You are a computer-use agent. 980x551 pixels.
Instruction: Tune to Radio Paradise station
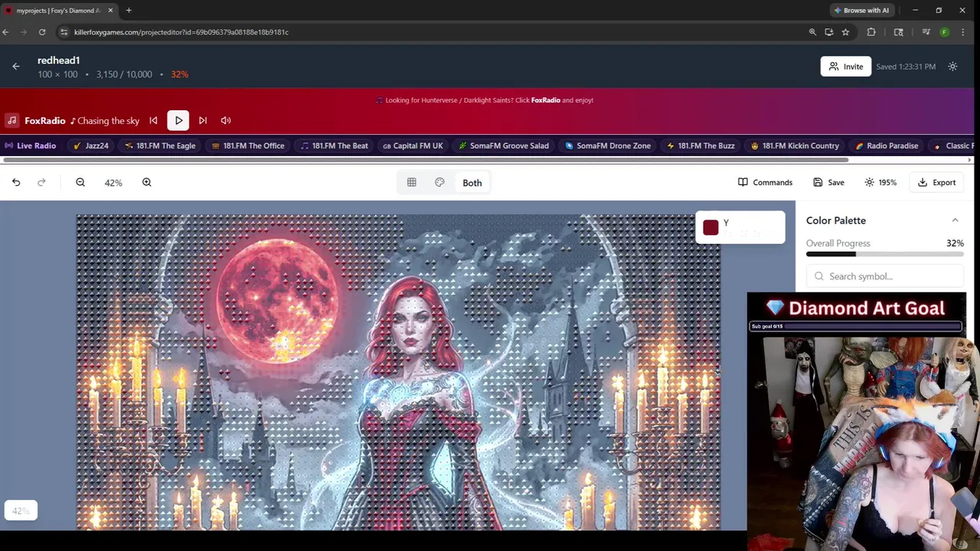coord(887,145)
